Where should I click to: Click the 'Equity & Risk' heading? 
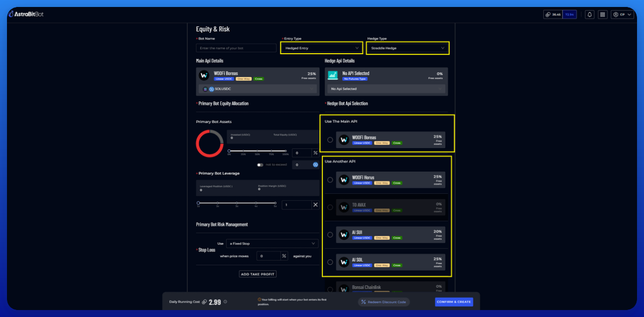(x=213, y=29)
